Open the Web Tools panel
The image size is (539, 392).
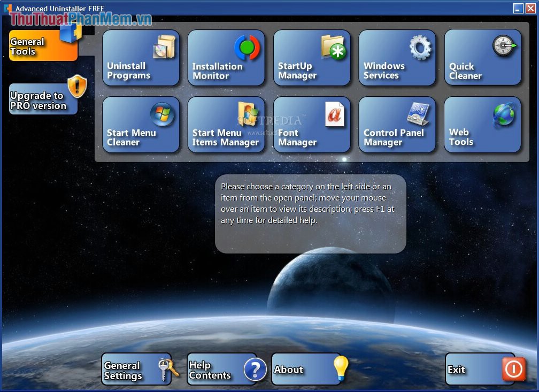click(x=483, y=125)
